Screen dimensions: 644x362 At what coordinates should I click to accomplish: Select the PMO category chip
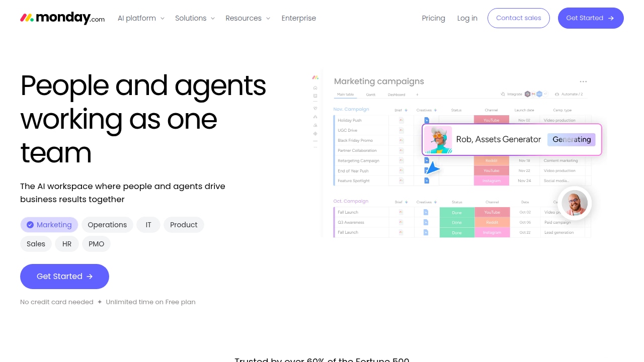coord(96,244)
